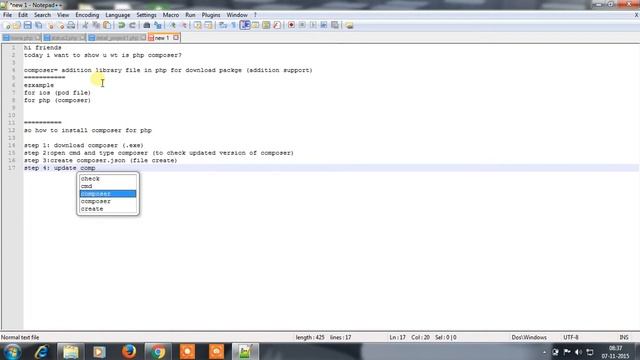Open Firefox from the taskbar
640x360 pixels.
[129, 351]
